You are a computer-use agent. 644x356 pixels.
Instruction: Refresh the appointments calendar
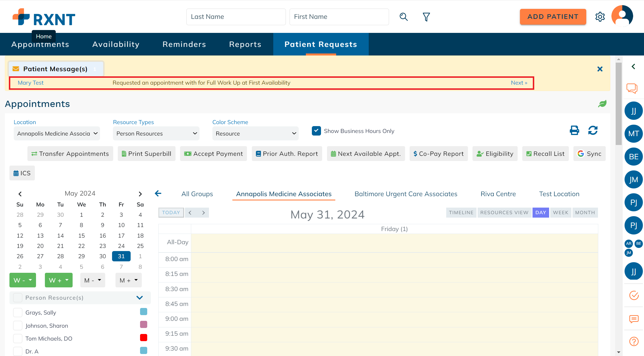click(593, 130)
